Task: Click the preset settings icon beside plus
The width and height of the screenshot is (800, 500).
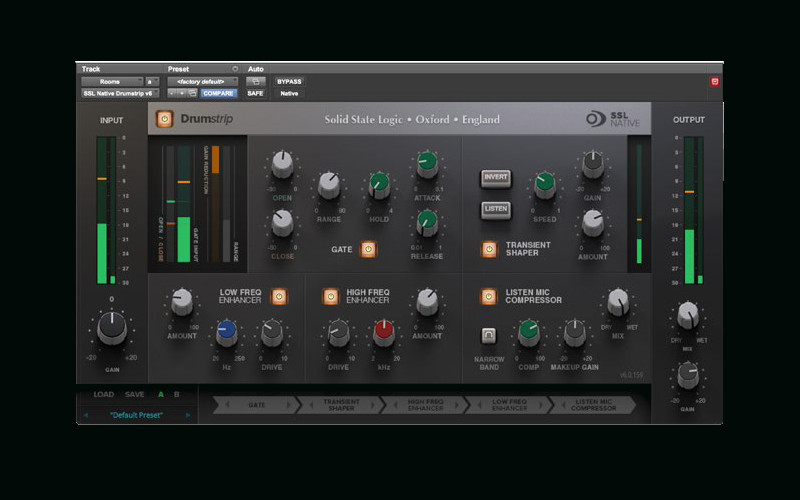Action: click(x=192, y=93)
